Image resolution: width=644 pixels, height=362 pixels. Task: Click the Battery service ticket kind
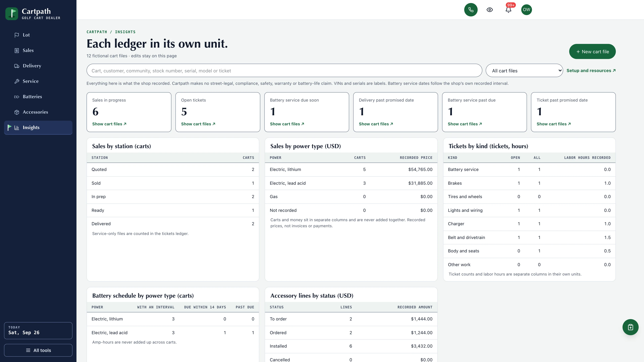463,170
